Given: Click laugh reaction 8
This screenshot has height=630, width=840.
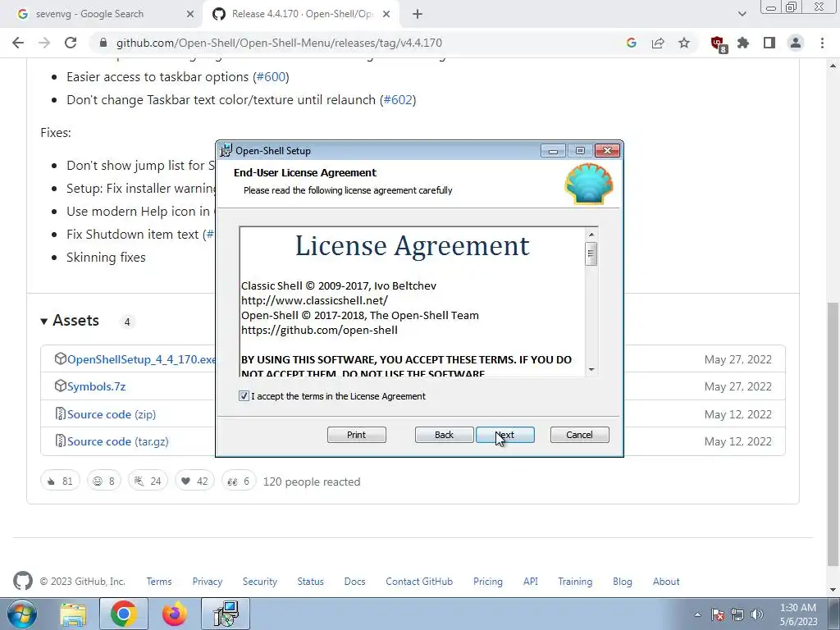Looking at the screenshot, I should (104, 481).
